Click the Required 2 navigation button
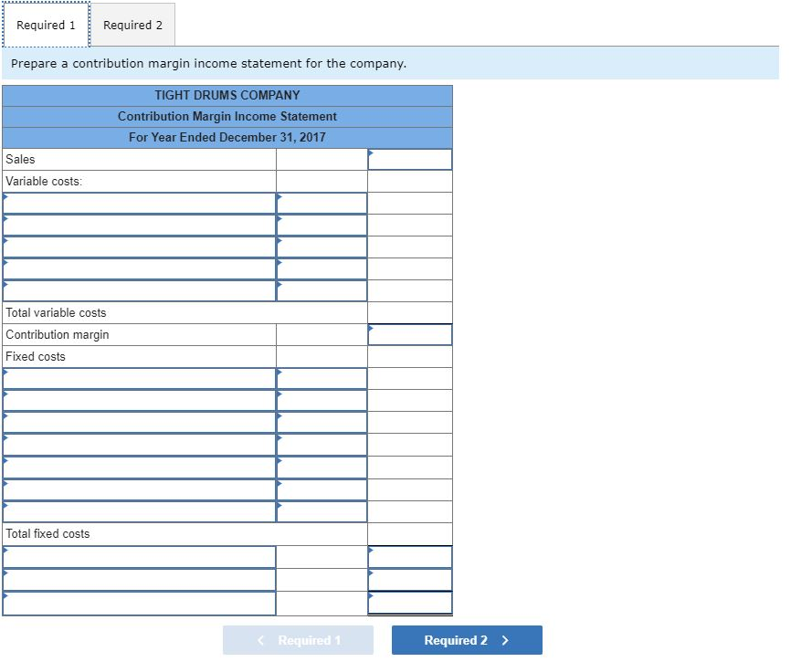 [x=466, y=639]
